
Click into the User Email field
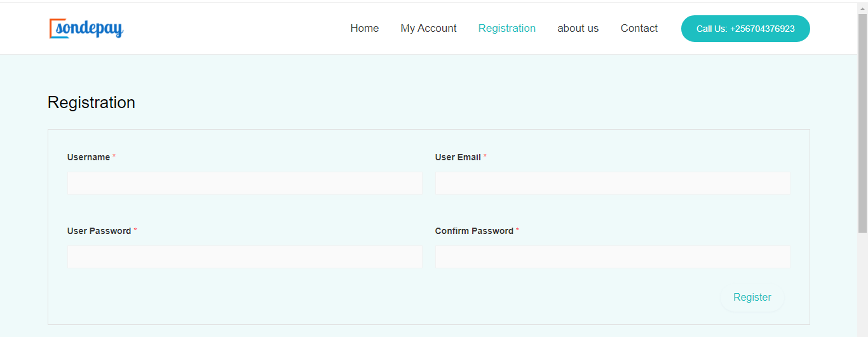pos(612,183)
